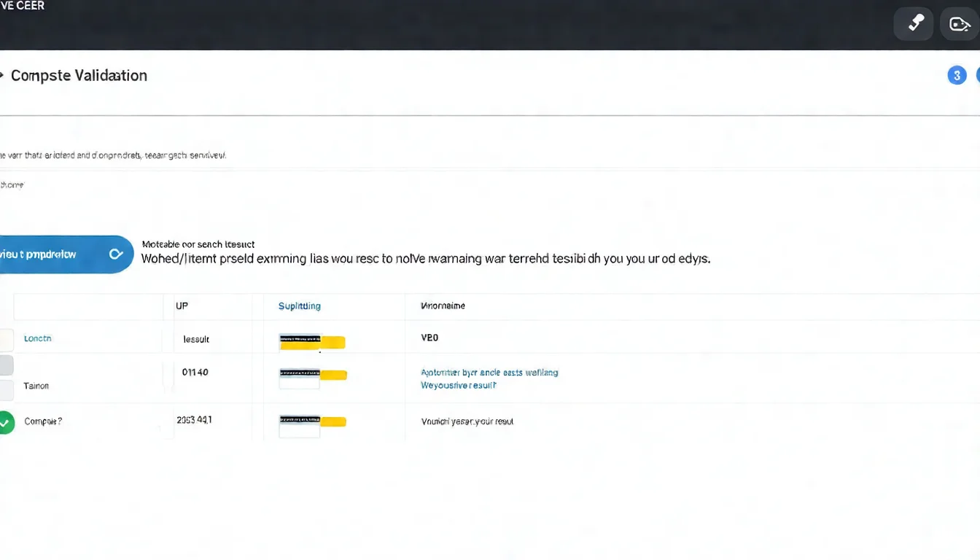
Task: Click the green checkmark beside Compale row
Action: tap(5, 422)
